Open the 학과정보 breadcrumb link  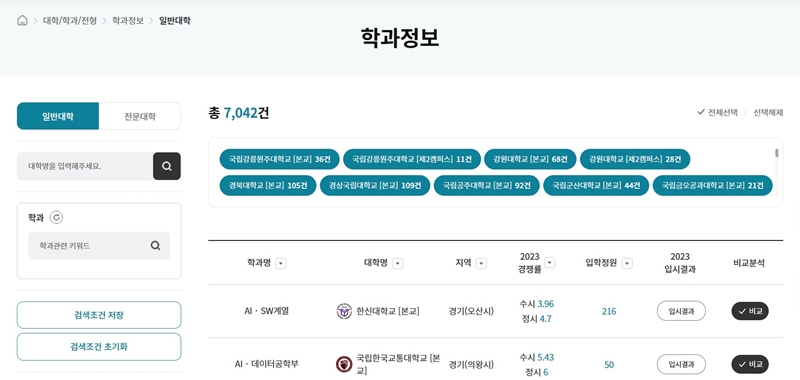pos(128,20)
